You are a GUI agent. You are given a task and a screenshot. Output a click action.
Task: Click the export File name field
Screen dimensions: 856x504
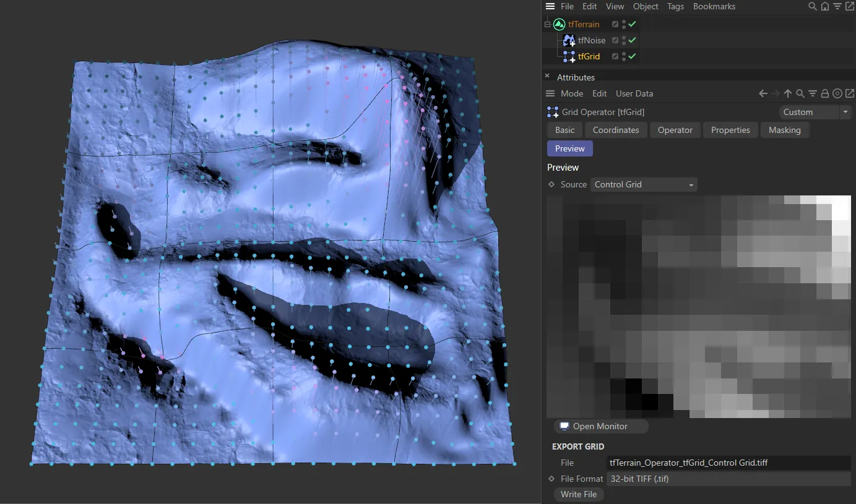[x=728, y=463]
